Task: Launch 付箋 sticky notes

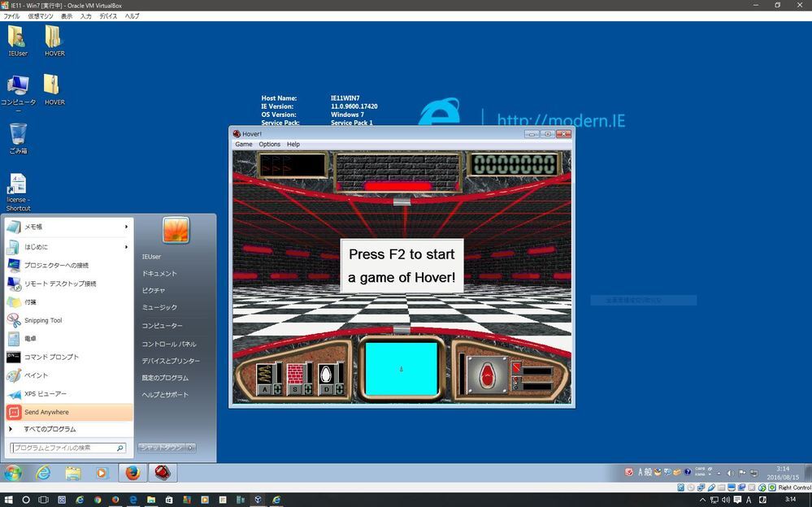Action: tap(69, 302)
